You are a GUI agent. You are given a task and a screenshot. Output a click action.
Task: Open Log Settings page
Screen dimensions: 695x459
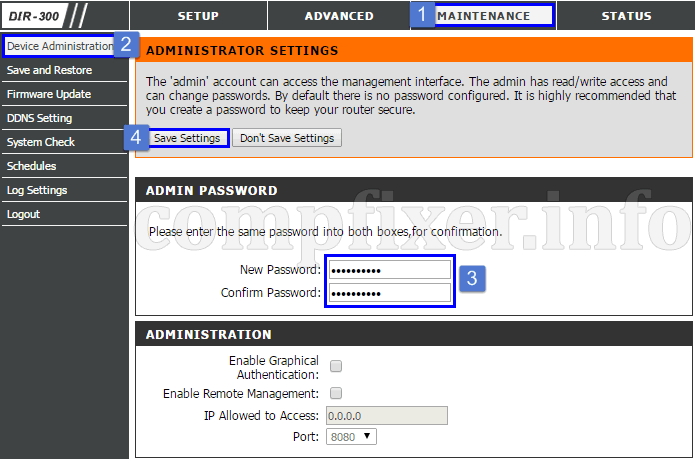(37, 190)
